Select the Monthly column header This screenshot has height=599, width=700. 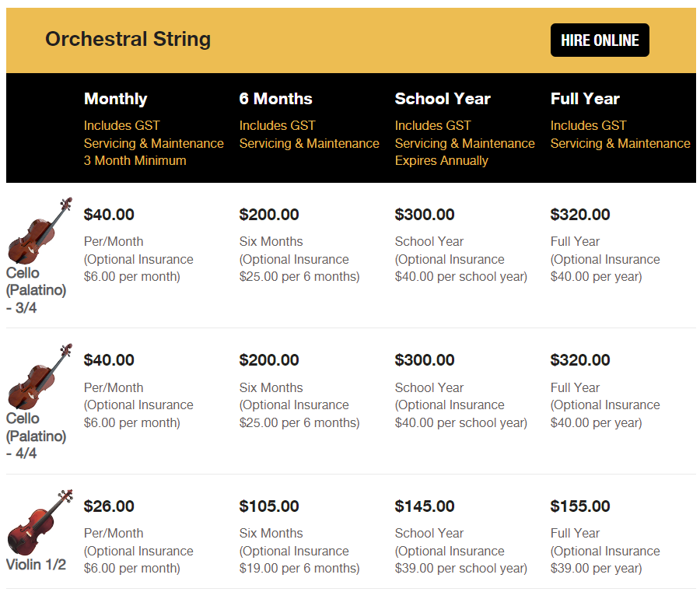click(115, 99)
